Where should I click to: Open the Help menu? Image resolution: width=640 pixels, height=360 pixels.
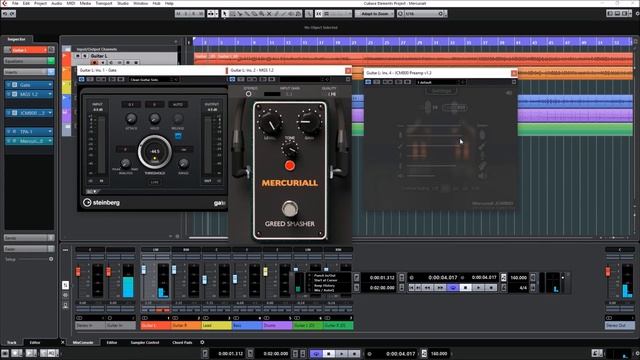[x=169, y=3]
